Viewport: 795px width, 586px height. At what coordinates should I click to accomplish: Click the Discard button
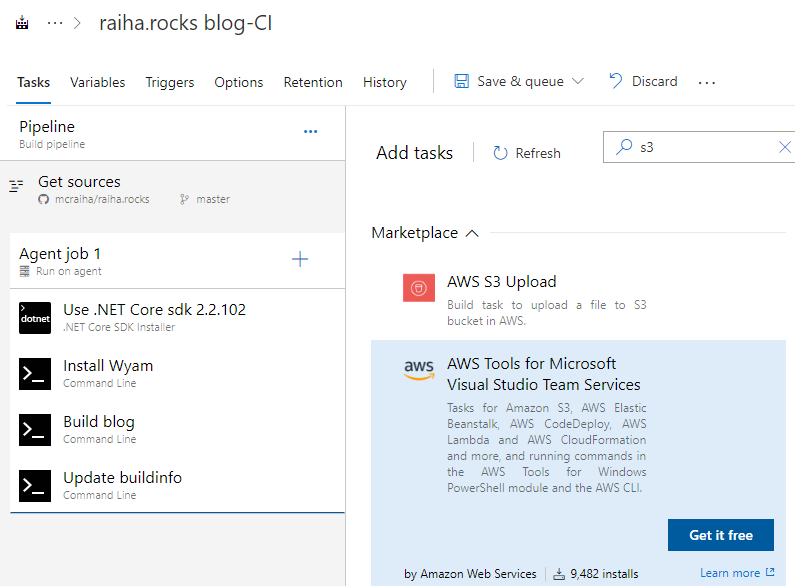[x=643, y=81]
